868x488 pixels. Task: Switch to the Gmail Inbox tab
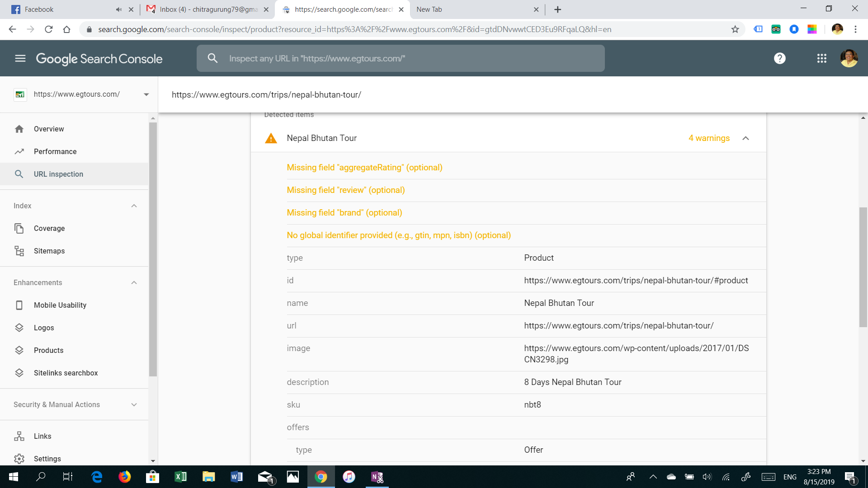pyautogui.click(x=208, y=9)
